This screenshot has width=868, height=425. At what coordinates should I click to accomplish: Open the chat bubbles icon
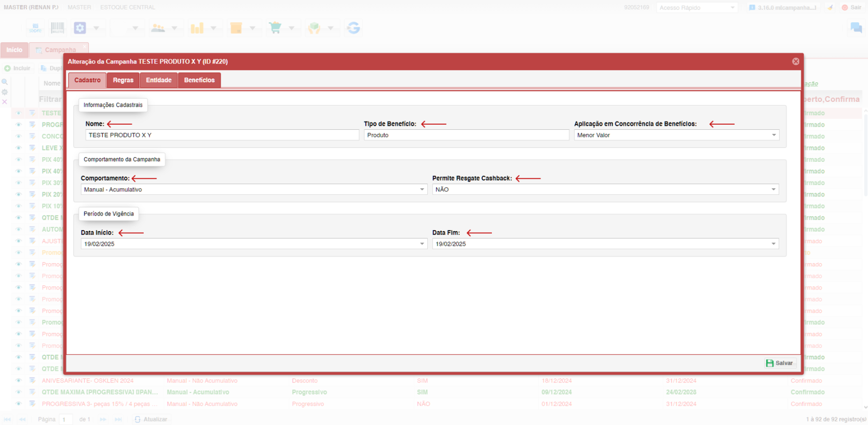(856, 28)
